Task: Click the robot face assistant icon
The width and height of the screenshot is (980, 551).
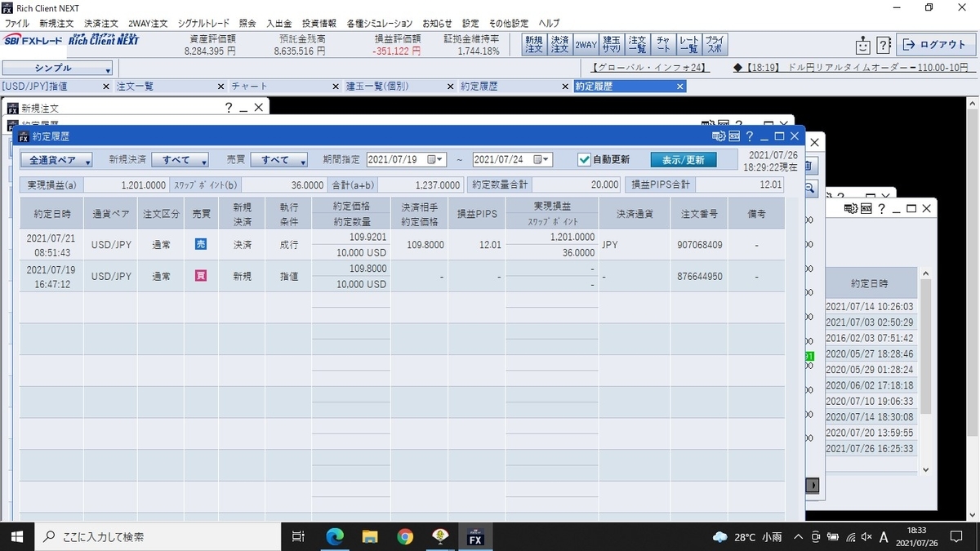Action: click(x=864, y=45)
